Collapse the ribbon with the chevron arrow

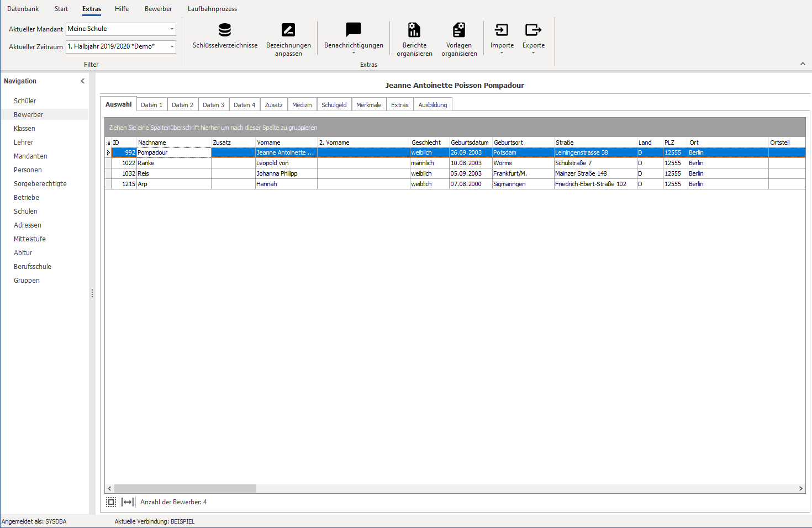coord(803,64)
